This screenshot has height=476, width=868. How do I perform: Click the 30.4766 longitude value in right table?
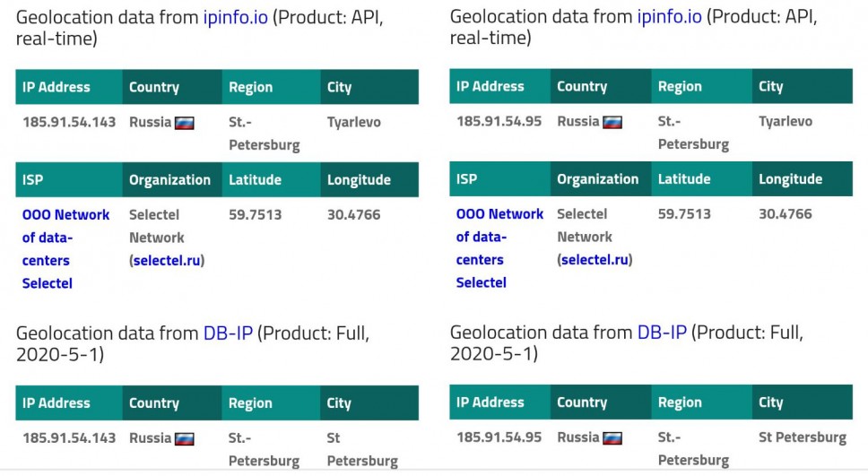click(785, 214)
